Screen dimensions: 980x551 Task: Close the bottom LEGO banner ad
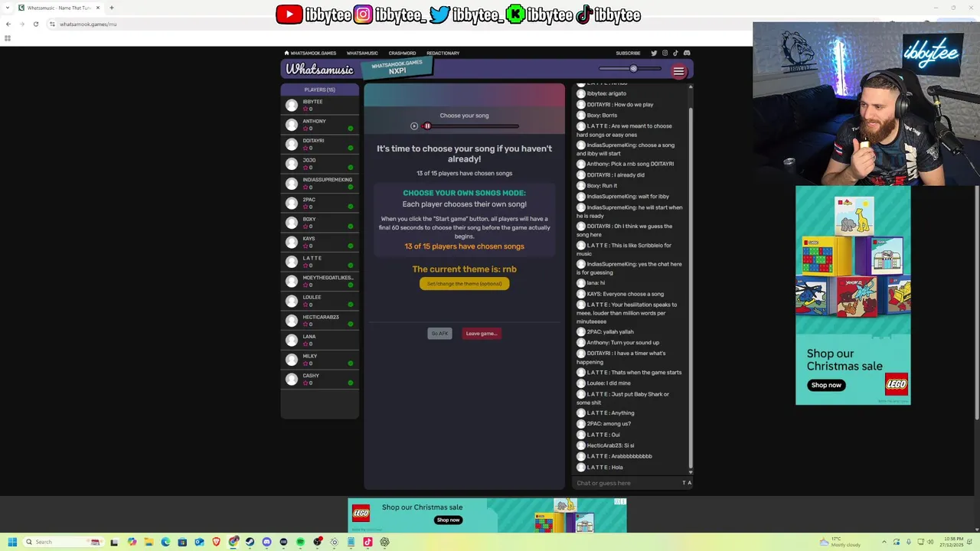623,502
